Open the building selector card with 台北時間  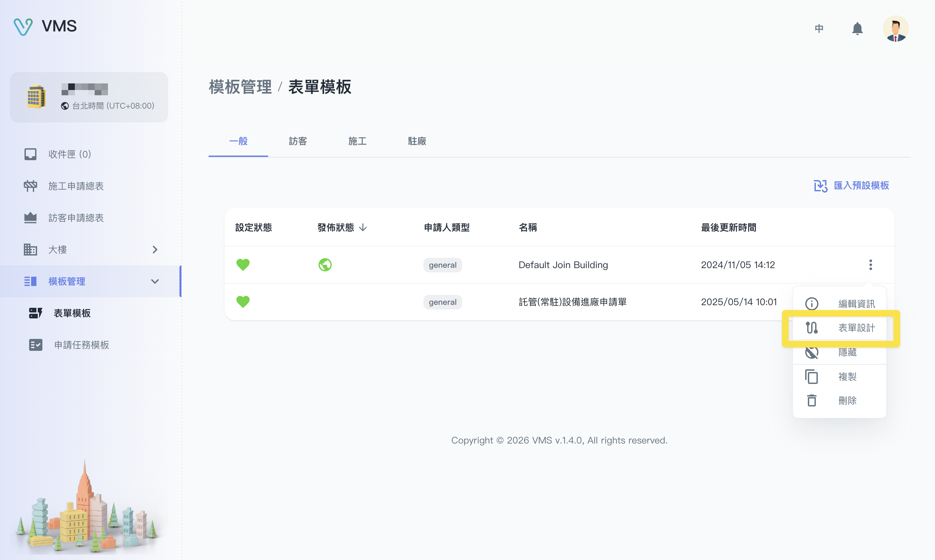89,97
